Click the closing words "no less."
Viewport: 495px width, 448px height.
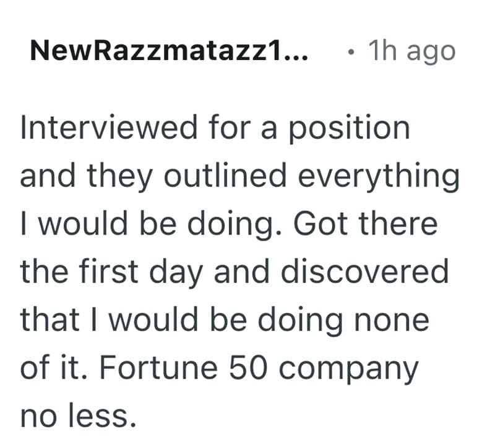pos(77,416)
